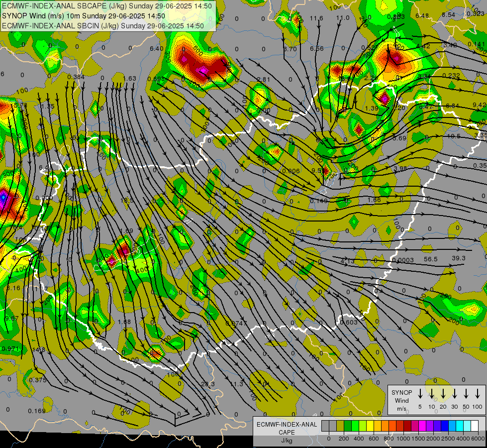The height and width of the screenshot is (448, 487).
Task: Click the 2500 tick label on CAPE scale
Action: (x=448, y=439)
